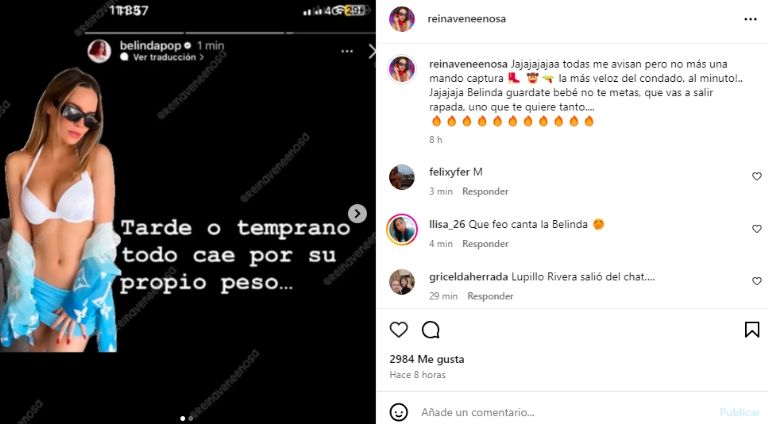The height and width of the screenshot is (424, 768).
Task: Like llisa_26's comment heart
Action: point(757,229)
